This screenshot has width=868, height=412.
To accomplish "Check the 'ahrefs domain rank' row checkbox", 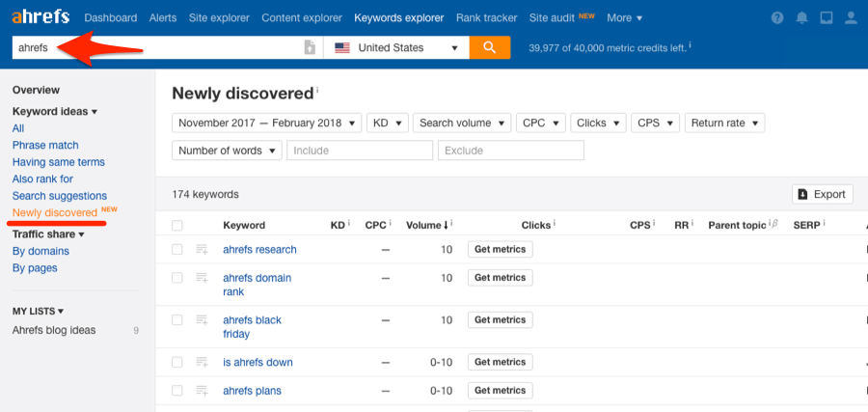I will pyautogui.click(x=177, y=278).
